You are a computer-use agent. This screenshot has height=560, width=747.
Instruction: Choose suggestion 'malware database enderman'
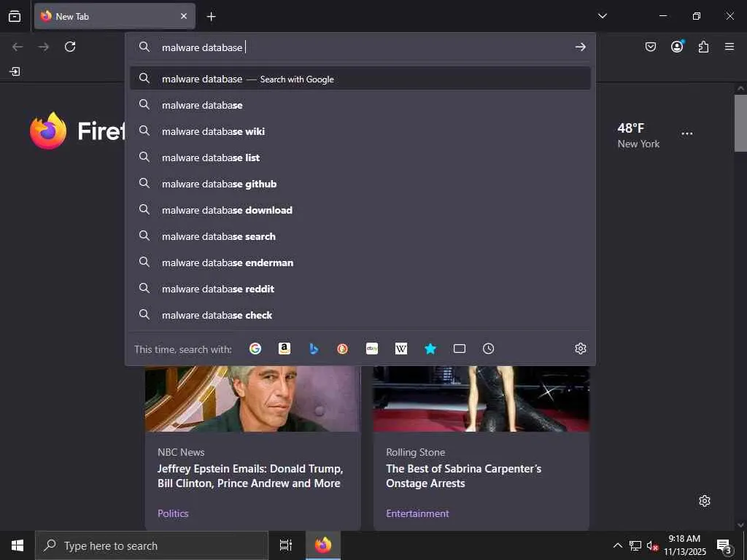coord(360,262)
